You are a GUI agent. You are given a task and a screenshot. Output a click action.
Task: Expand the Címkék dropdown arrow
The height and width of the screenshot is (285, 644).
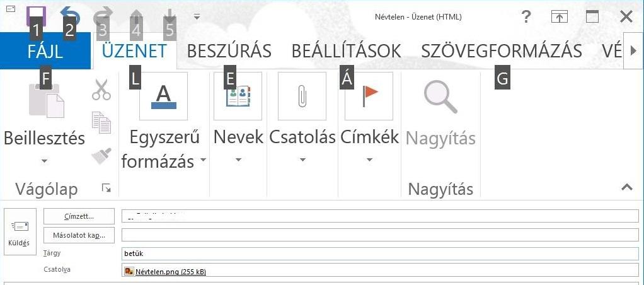(x=369, y=160)
